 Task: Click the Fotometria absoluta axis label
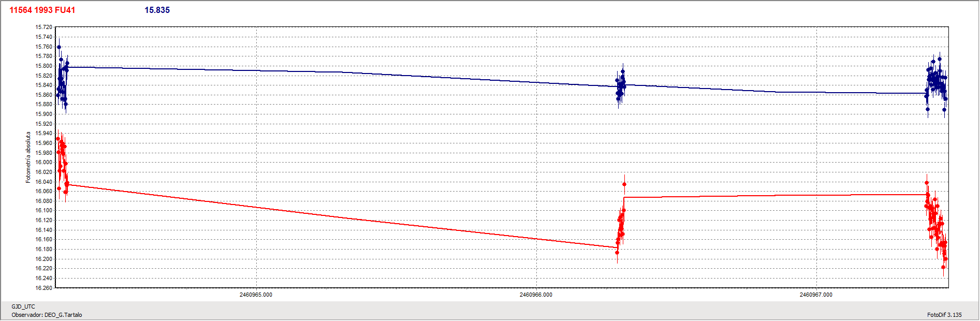coord(28,157)
